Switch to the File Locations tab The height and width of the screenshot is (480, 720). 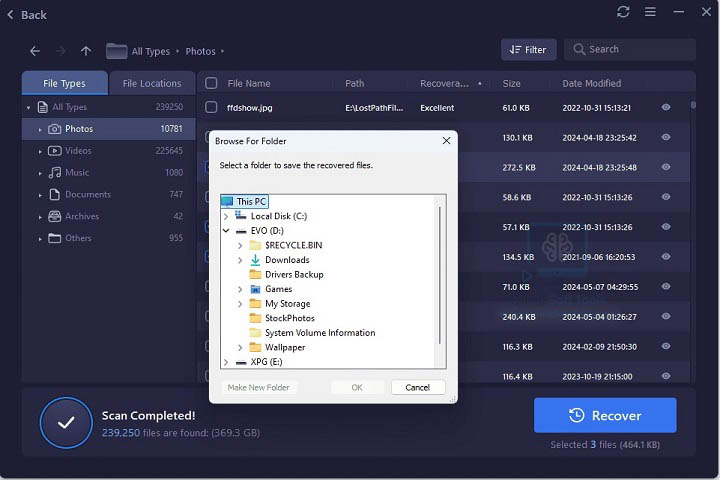152,83
